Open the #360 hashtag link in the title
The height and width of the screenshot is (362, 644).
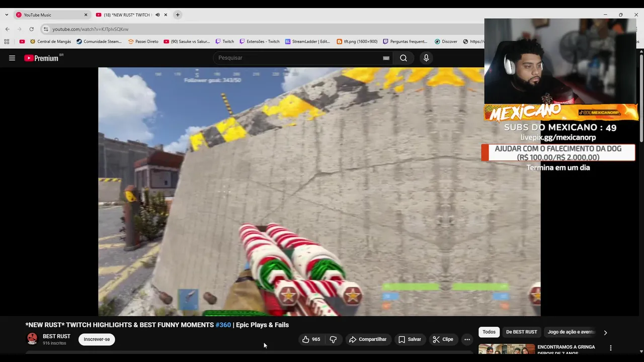tap(223, 325)
